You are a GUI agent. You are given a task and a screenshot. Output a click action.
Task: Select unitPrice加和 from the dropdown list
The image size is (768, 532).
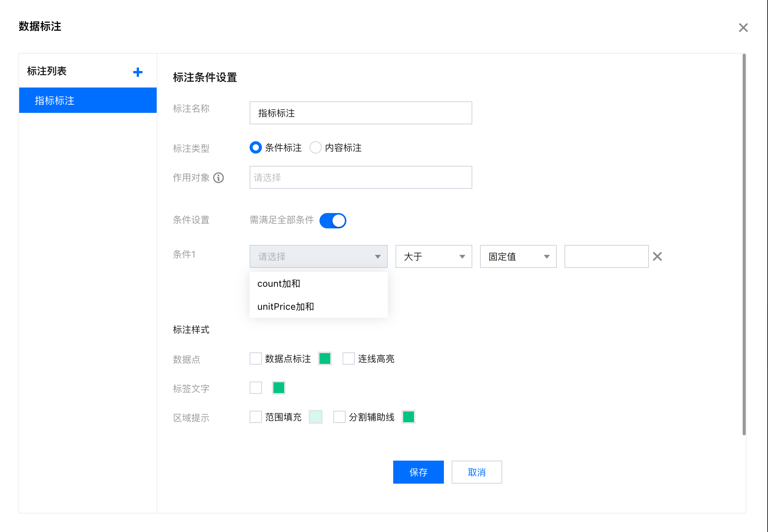(x=285, y=306)
